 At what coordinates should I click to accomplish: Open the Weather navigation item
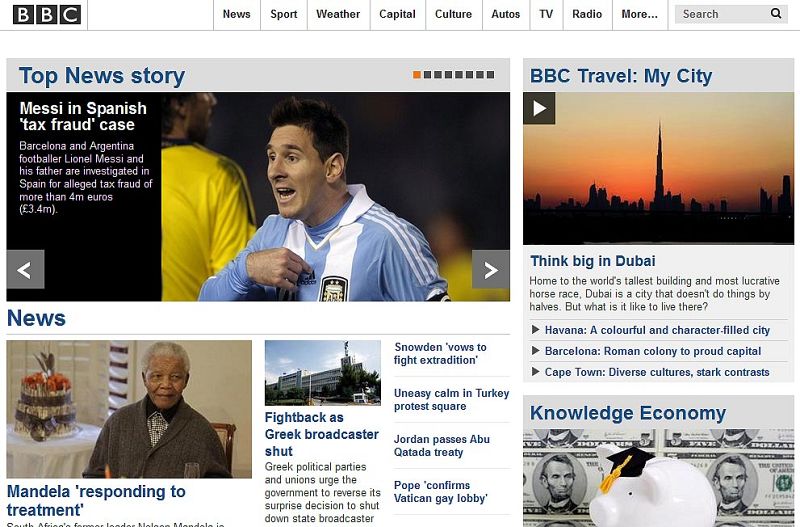[x=338, y=14]
